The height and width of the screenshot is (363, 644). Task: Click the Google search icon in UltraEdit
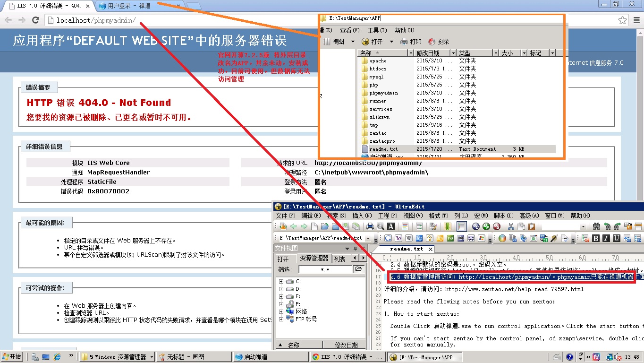(388, 238)
